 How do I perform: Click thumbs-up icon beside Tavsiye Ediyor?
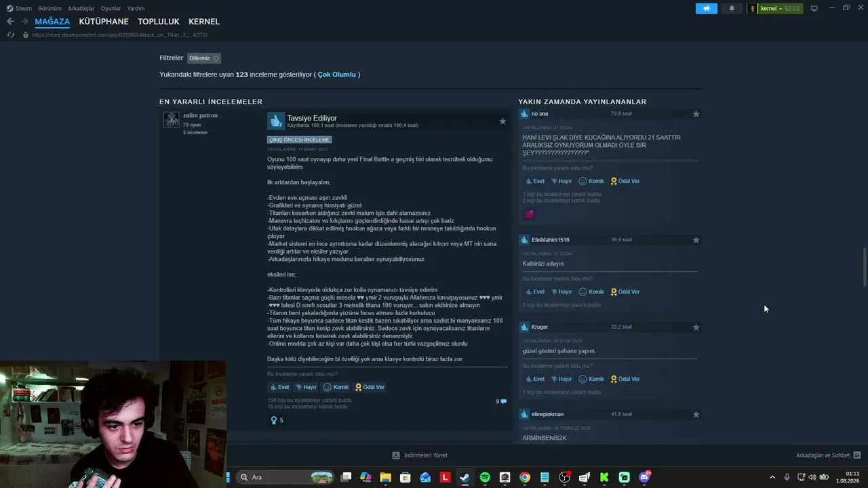[x=276, y=121]
